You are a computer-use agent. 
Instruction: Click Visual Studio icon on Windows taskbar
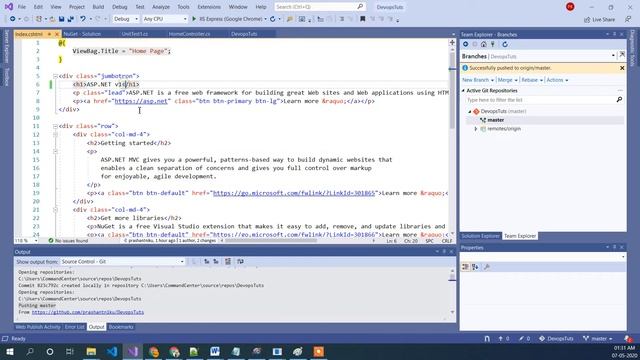click(133, 351)
